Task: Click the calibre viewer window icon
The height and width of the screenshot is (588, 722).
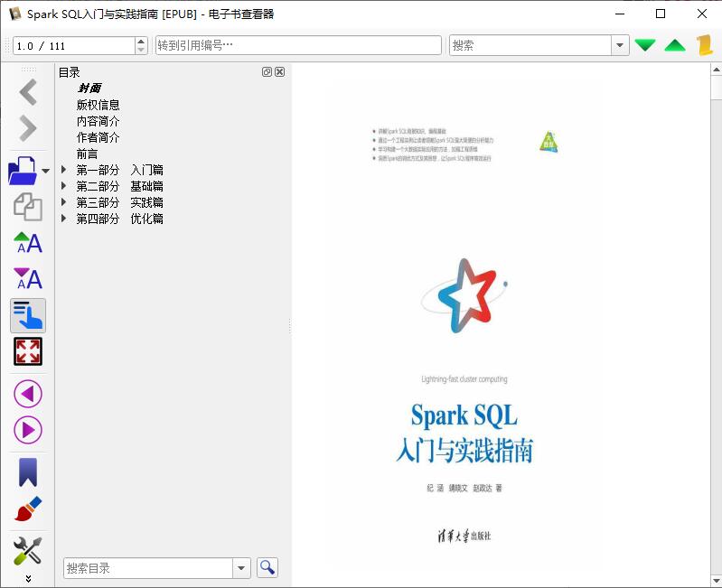Action: click(14, 14)
